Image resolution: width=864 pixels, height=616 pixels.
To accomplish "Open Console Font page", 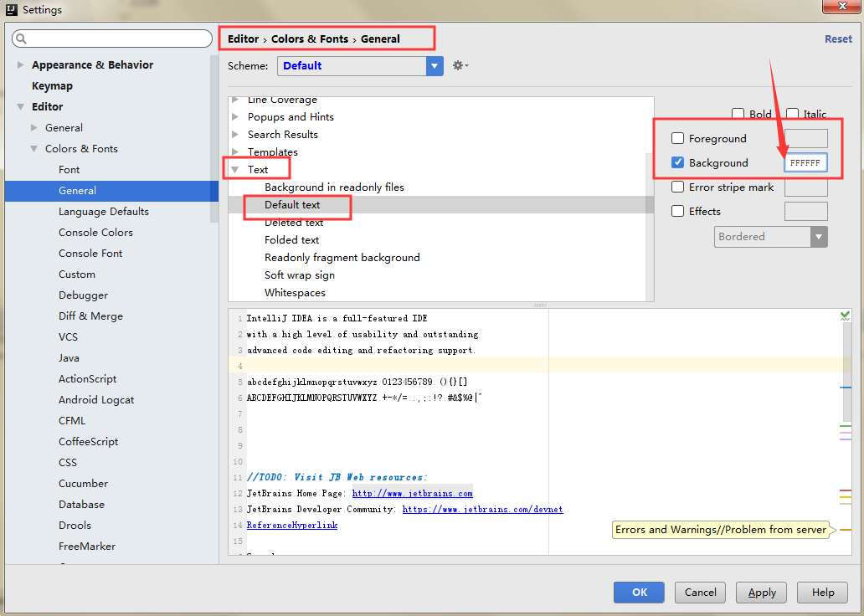I will pyautogui.click(x=90, y=253).
